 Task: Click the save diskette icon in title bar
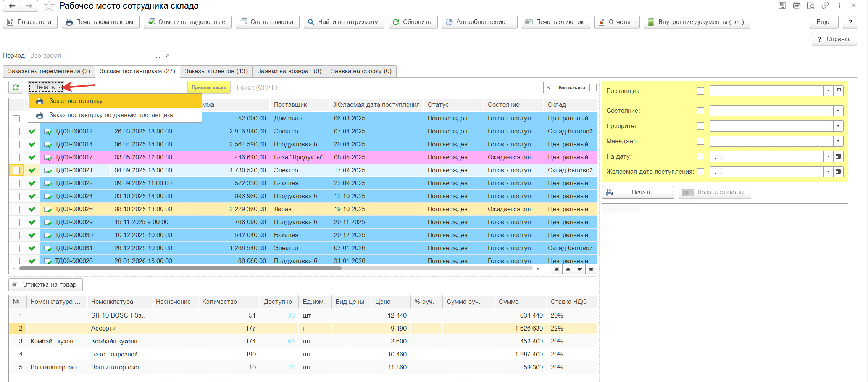(782, 5)
